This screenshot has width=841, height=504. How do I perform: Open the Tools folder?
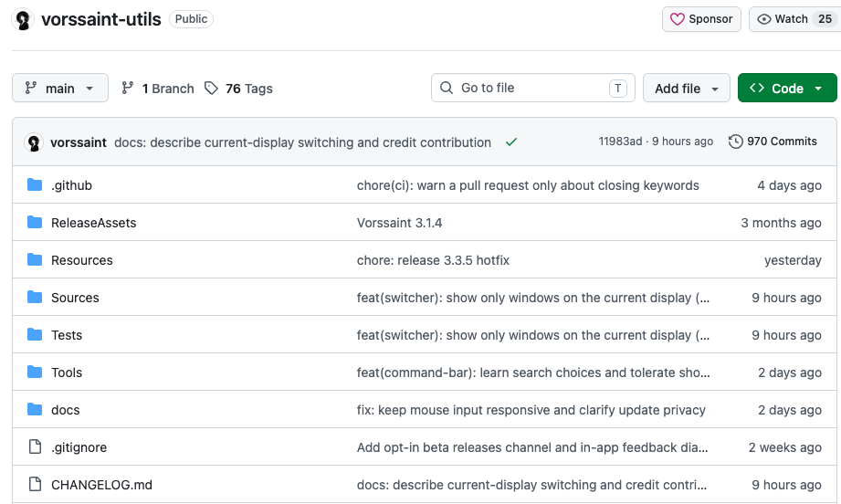[x=67, y=373]
